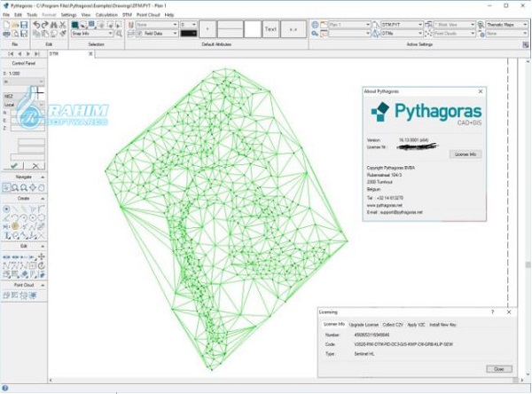Screen dimensions: 532x394
Task: Open the Thematic Maps dropdown
Action: click(507, 25)
